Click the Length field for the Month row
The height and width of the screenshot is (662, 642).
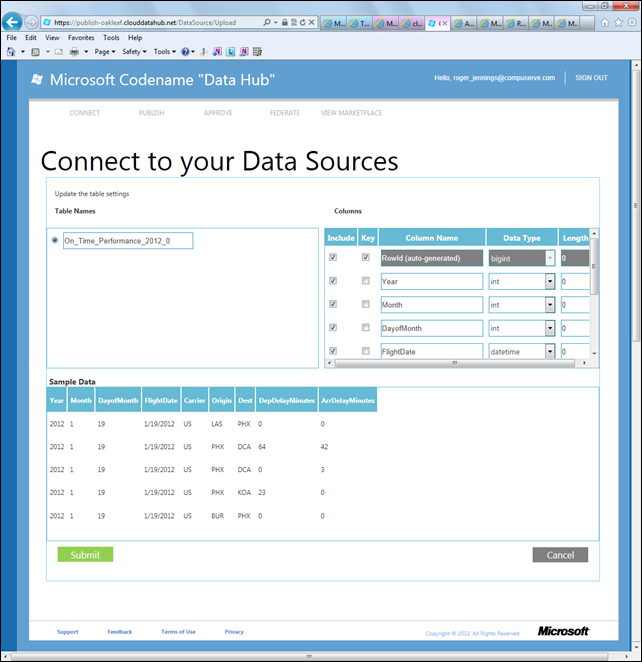(x=575, y=305)
